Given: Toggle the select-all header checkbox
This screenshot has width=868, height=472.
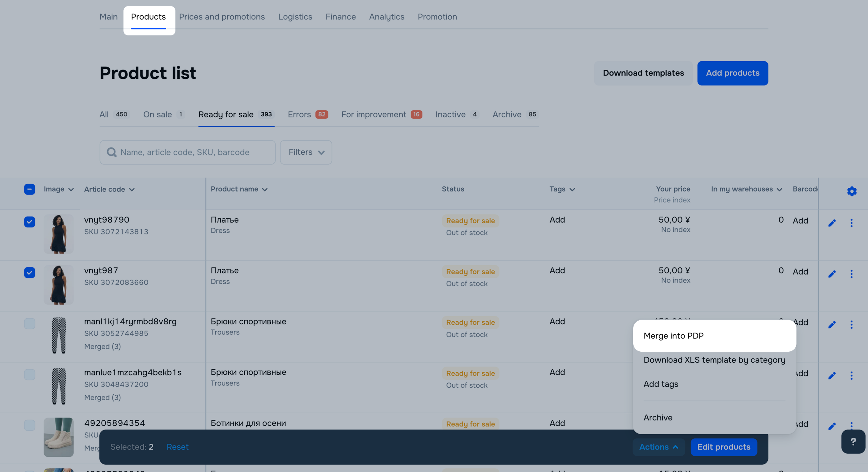Looking at the screenshot, I should pos(30,189).
